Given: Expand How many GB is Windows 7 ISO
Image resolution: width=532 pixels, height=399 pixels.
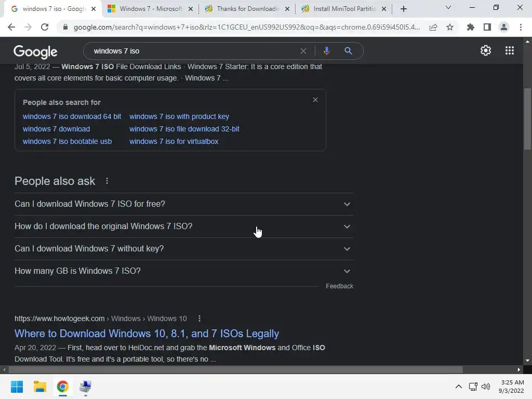Looking at the screenshot, I should click(x=184, y=271).
